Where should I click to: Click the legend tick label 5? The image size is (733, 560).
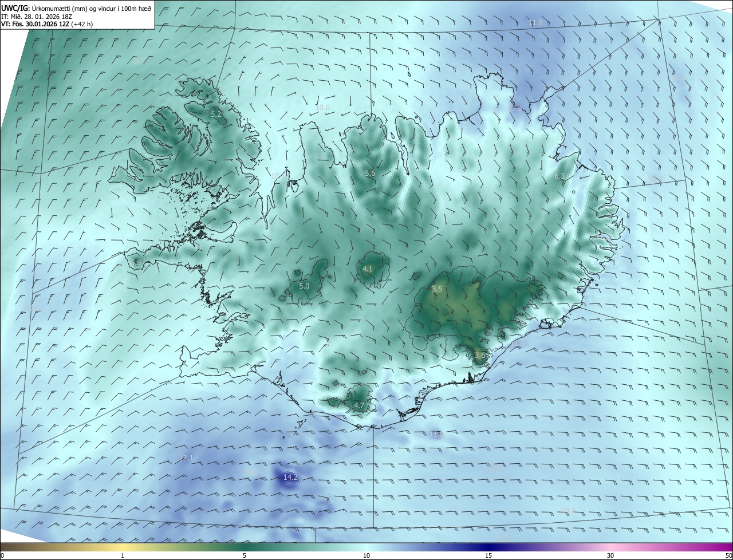tap(245, 555)
